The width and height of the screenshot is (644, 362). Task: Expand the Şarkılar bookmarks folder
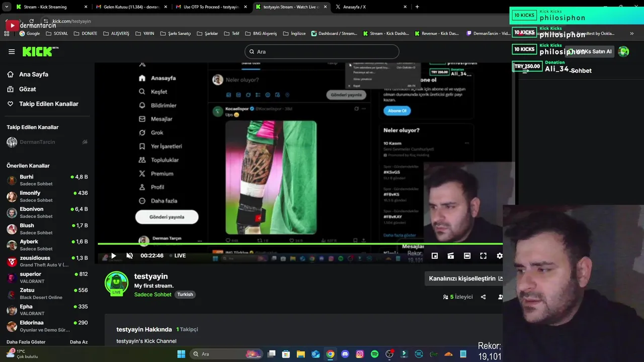[207, 34]
